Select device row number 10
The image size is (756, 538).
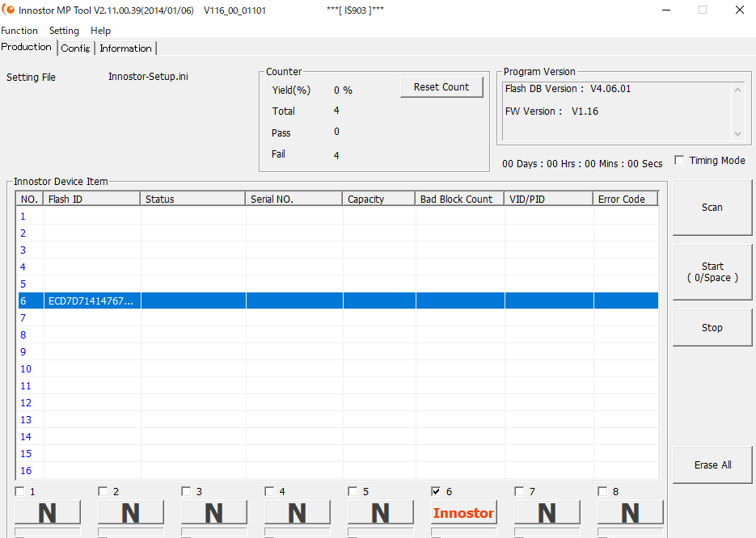tap(337, 369)
